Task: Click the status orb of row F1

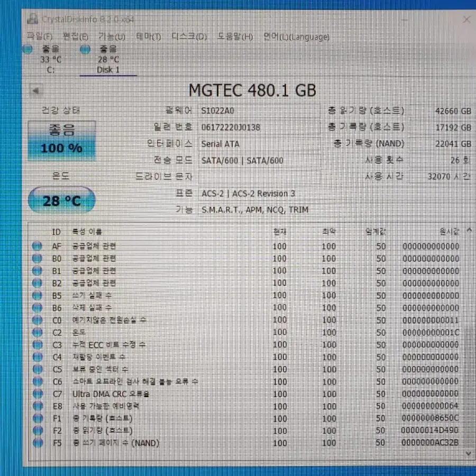Action: (x=38, y=418)
